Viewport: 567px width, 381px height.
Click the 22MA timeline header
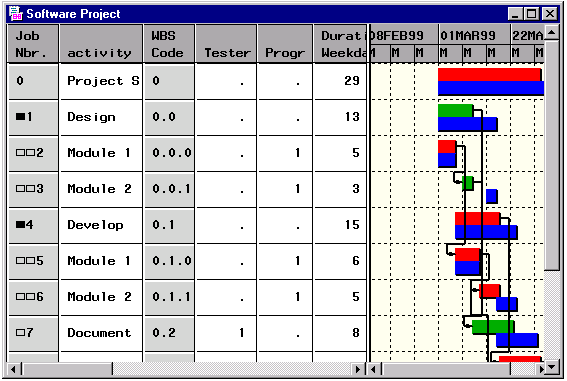tap(527, 35)
